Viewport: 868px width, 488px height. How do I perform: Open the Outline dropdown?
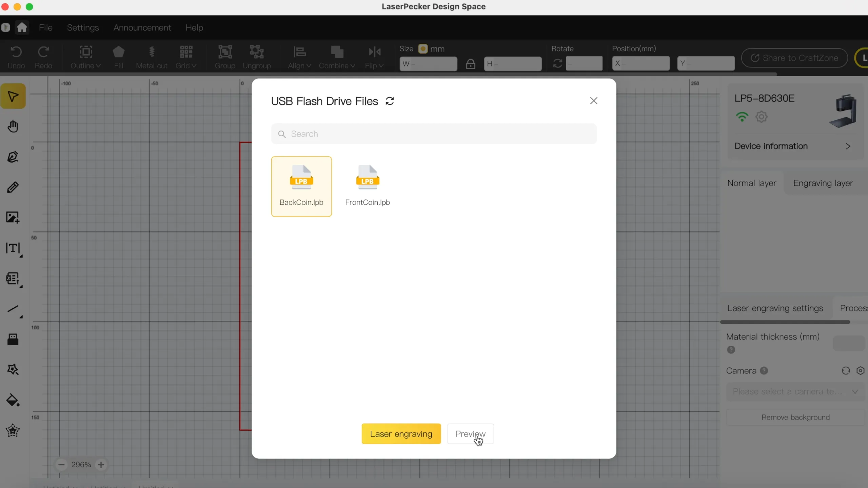[85, 57]
